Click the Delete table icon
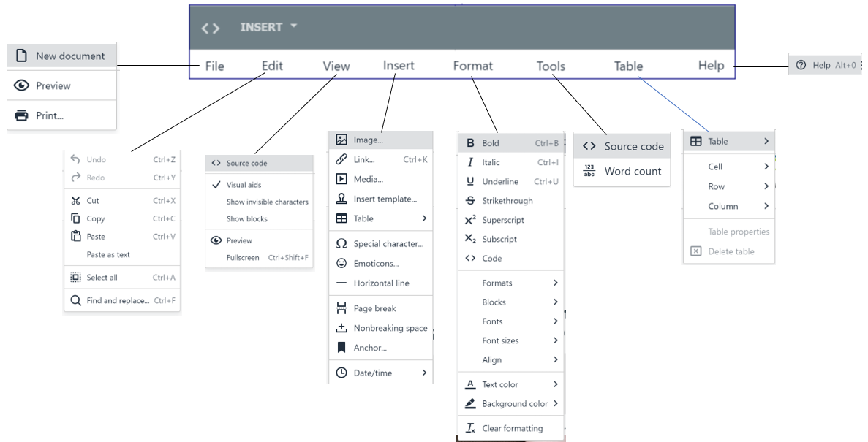 (696, 251)
